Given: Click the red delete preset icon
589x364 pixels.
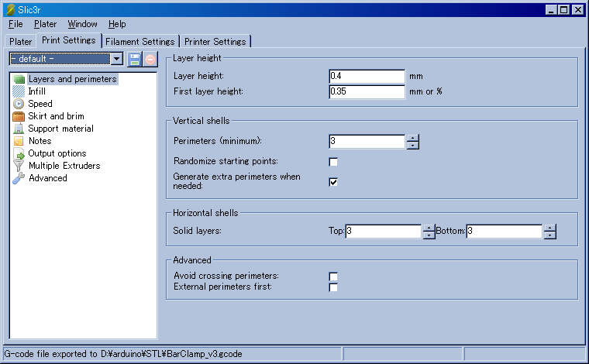Looking at the screenshot, I should point(150,59).
